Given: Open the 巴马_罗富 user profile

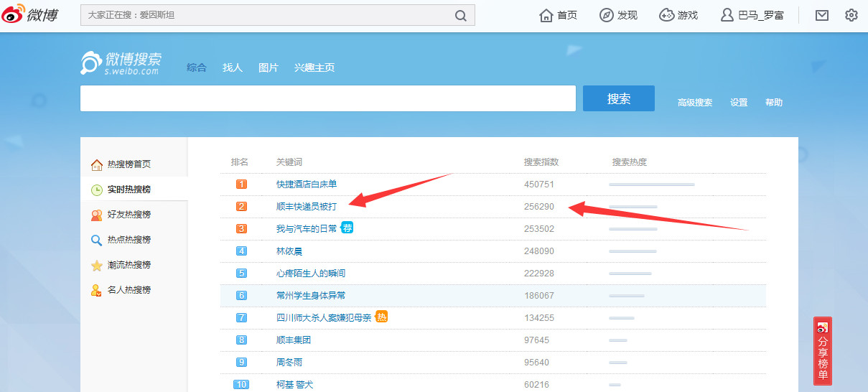Looking at the screenshot, I should 752,15.
